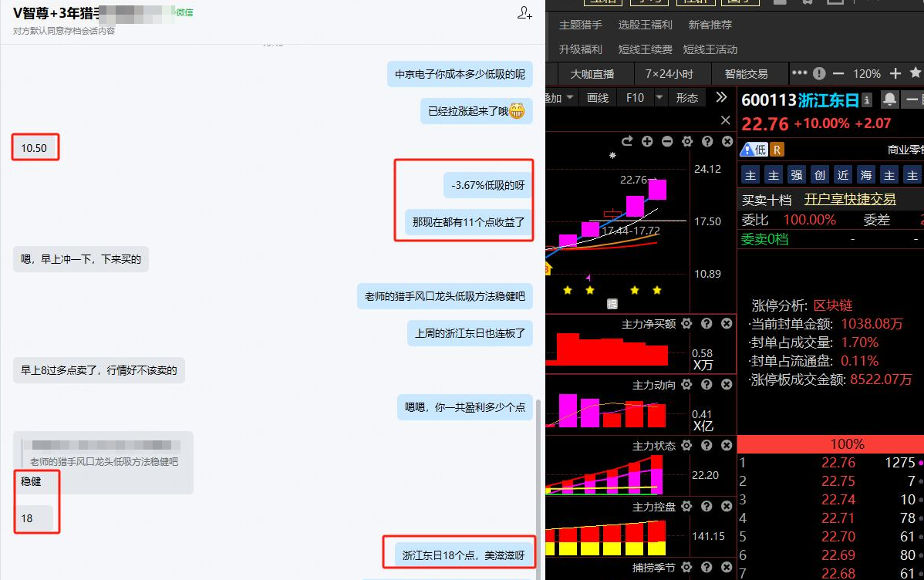Open help for 主力动向 indicator
The width and height of the screenshot is (924, 580).
[x=706, y=384]
